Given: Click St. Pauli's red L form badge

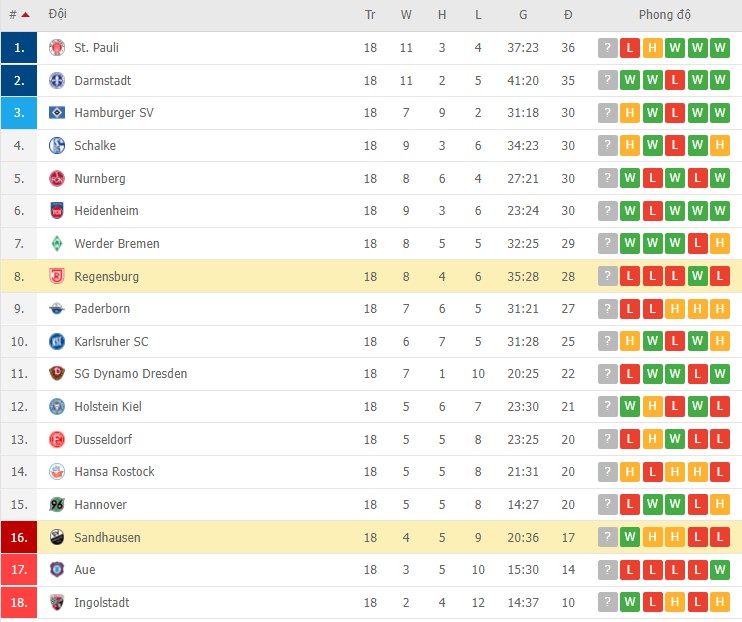Looking at the screenshot, I should (x=630, y=48).
